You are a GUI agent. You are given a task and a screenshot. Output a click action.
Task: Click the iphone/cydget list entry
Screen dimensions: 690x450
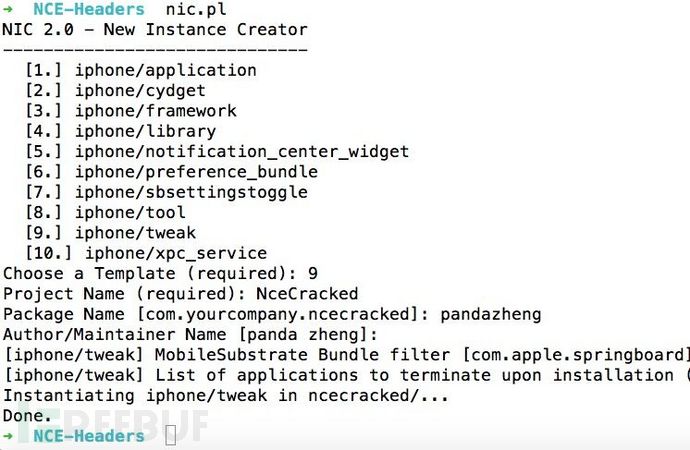pos(116,91)
